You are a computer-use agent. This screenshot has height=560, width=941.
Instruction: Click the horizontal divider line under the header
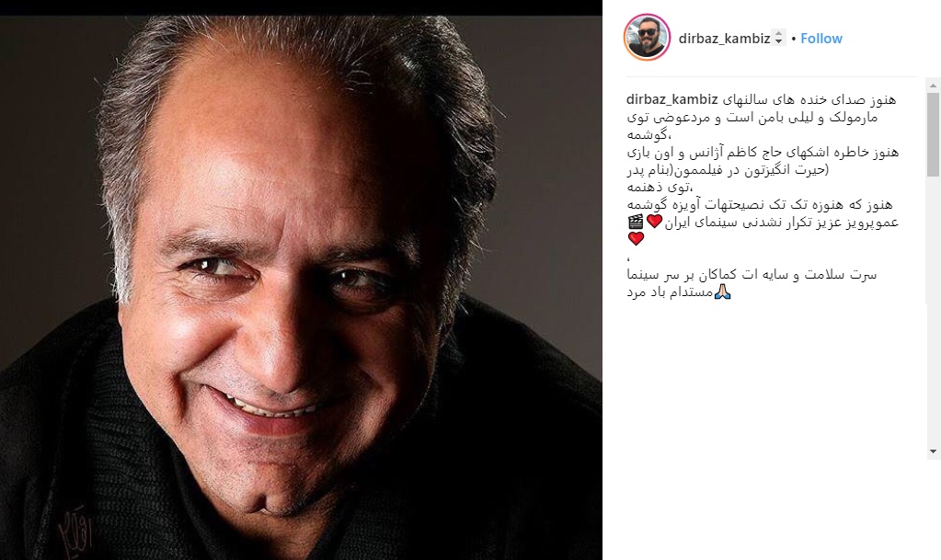tap(771, 77)
